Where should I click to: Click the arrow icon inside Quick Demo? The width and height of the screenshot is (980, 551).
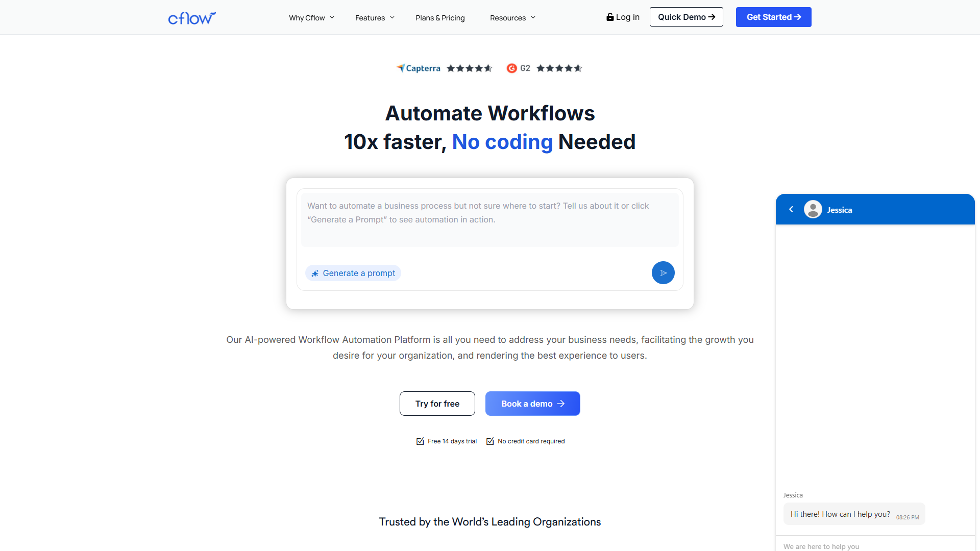[x=713, y=17]
